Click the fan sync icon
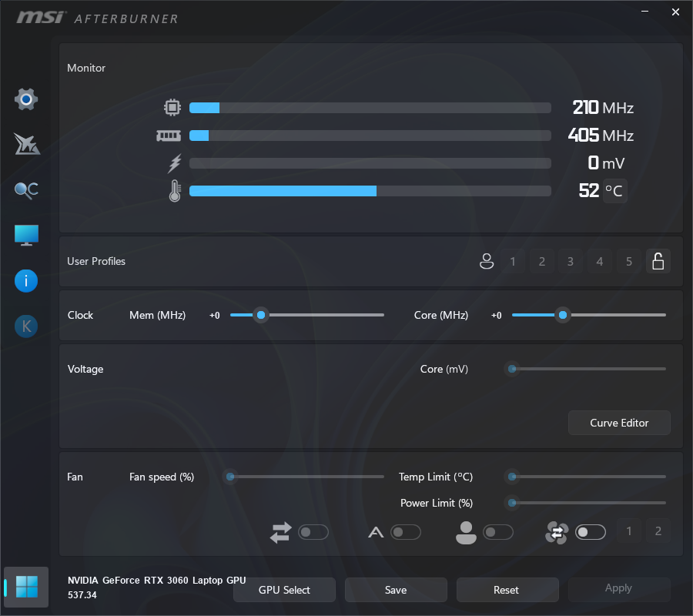Viewport: 693px width, 616px height. point(557,533)
